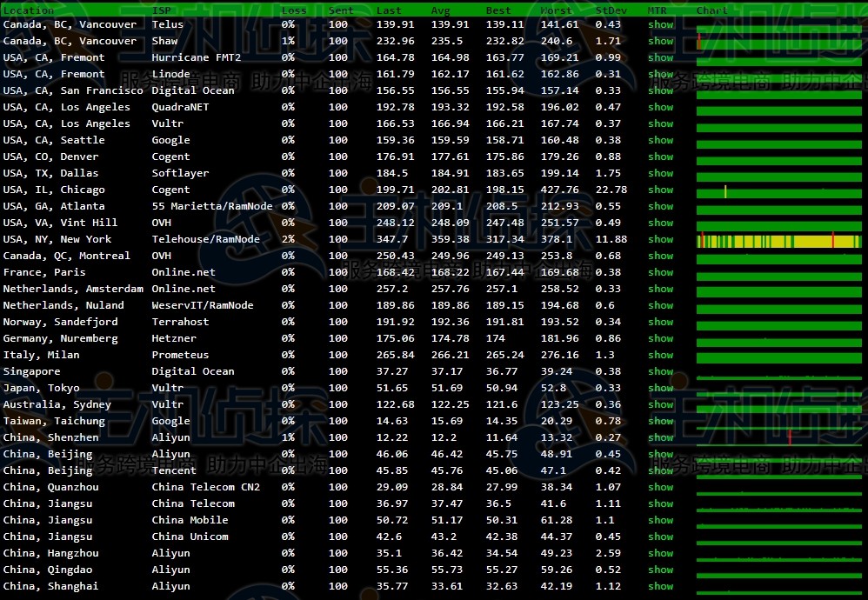Viewport: 868px width, 600px height.
Task: Click show for Shanghai Aliyun row
Action: (660, 586)
